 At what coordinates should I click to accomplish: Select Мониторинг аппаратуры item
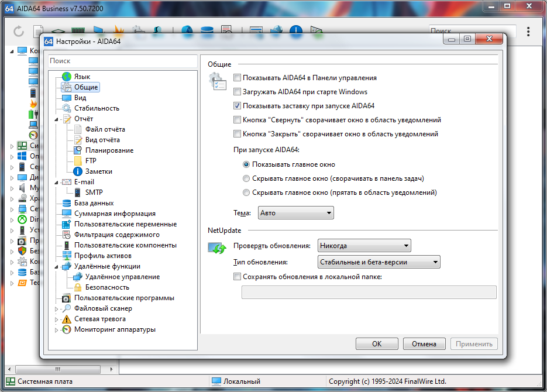108,329
